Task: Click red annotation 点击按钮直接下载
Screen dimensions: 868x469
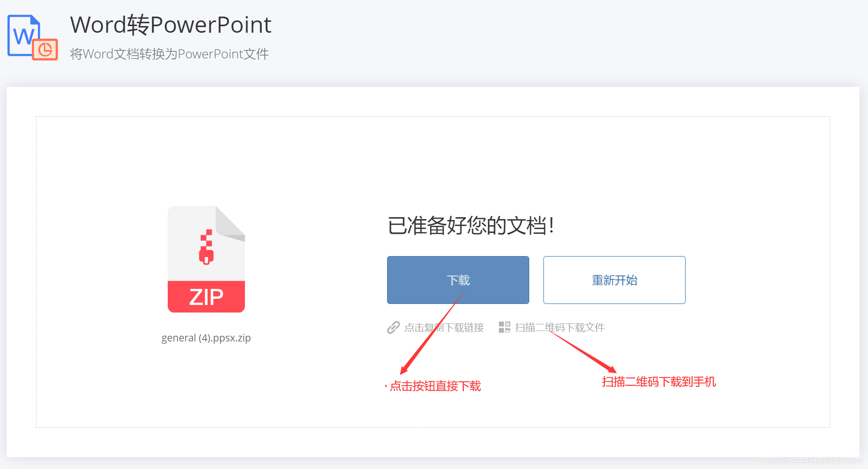Action: coord(435,386)
